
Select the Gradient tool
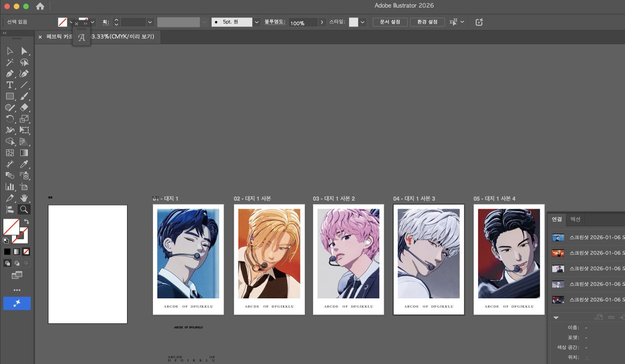click(24, 153)
